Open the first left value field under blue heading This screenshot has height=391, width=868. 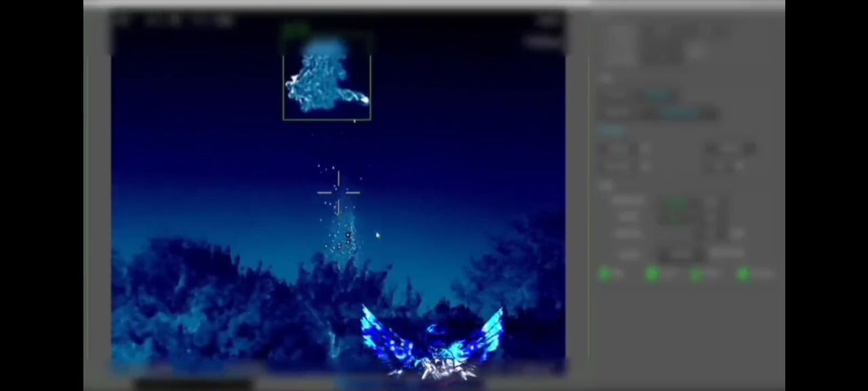(x=617, y=149)
